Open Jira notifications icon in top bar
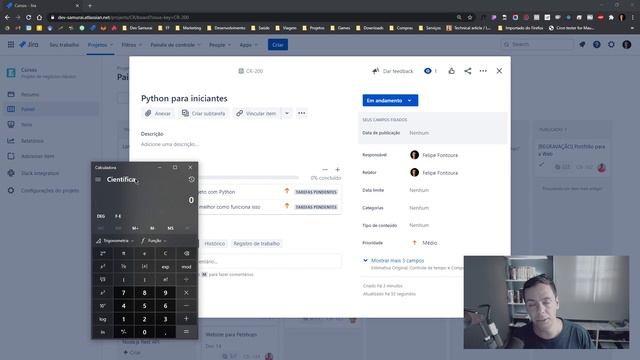 pyautogui.click(x=582, y=44)
